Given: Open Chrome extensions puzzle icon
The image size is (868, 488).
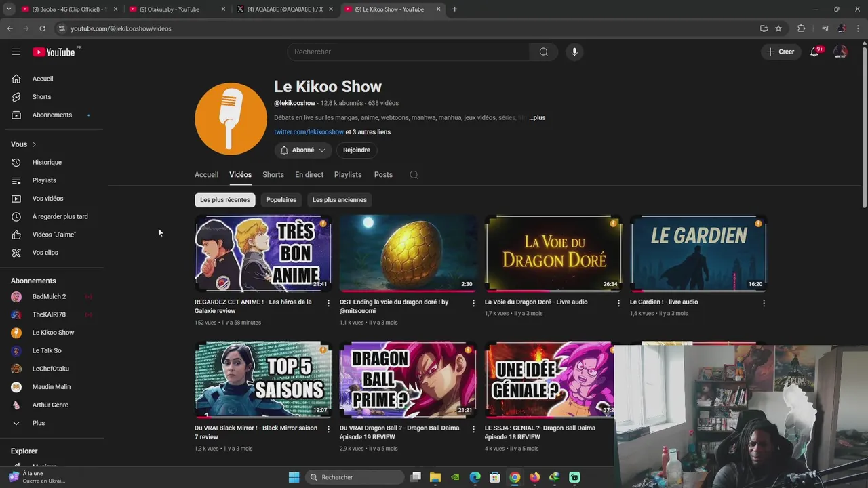Looking at the screenshot, I should pyautogui.click(x=801, y=28).
